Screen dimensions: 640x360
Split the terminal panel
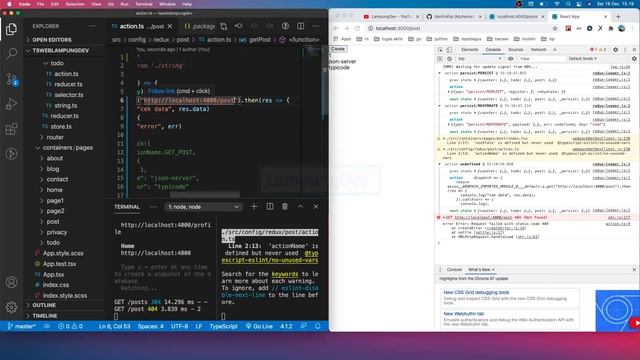(270, 207)
